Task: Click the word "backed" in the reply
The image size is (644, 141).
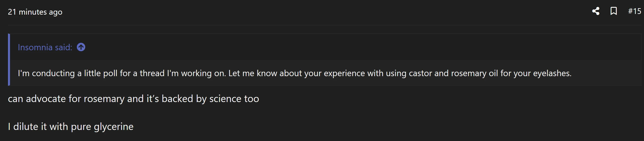Action: [x=177, y=99]
